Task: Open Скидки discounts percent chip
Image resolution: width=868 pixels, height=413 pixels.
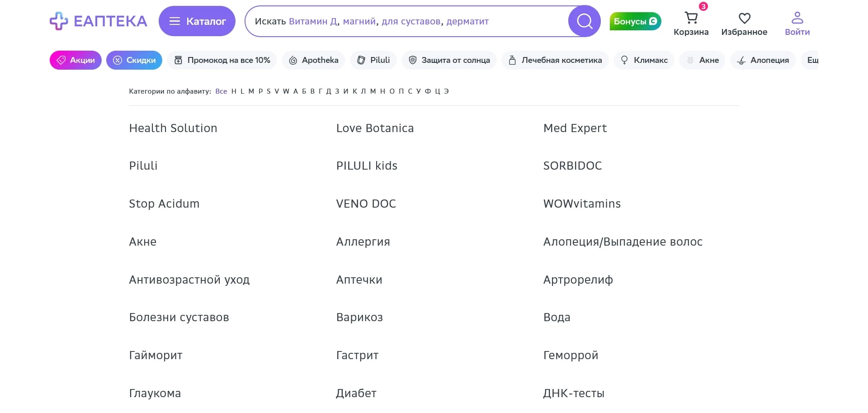Action: [134, 60]
